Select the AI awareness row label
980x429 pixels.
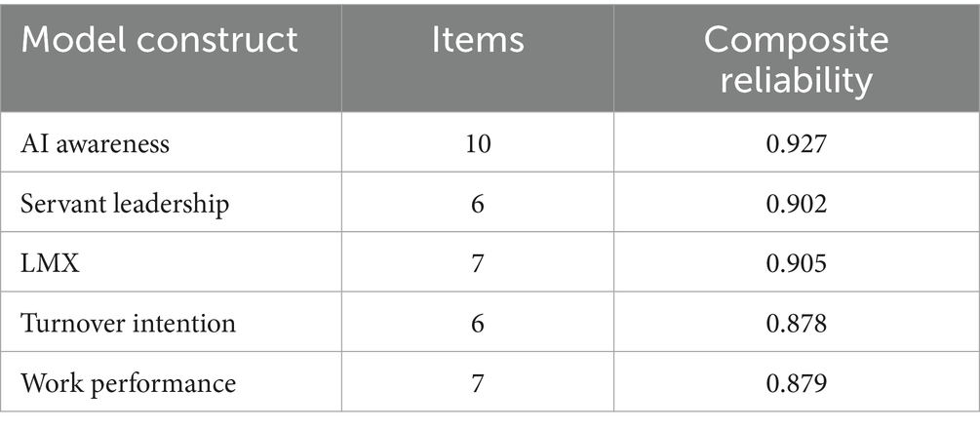tap(95, 144)
